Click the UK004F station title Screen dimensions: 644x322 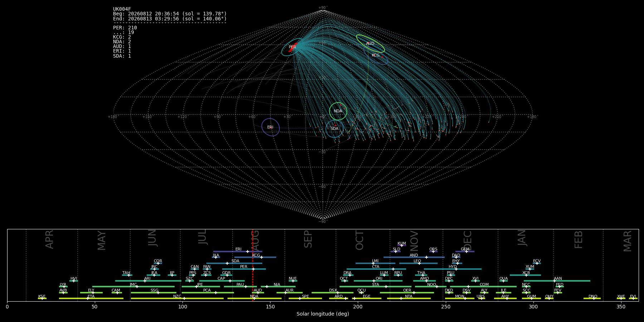pos(122,9)
